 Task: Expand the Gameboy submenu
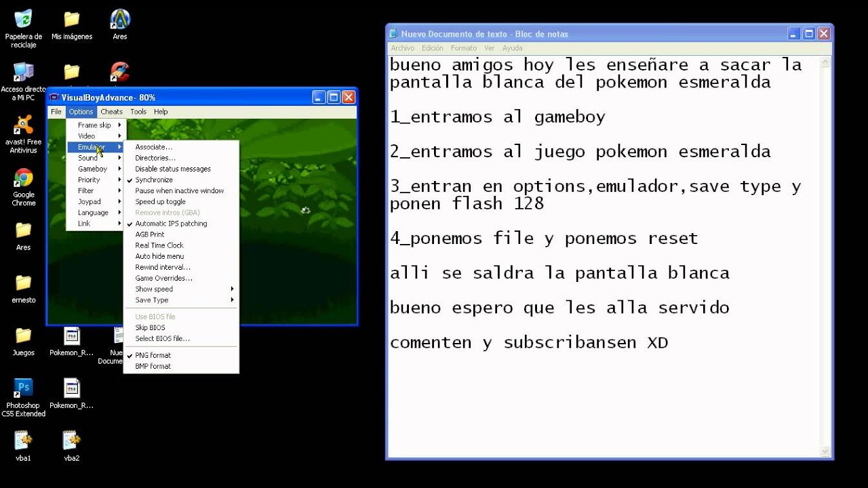[x=96, y=169]
